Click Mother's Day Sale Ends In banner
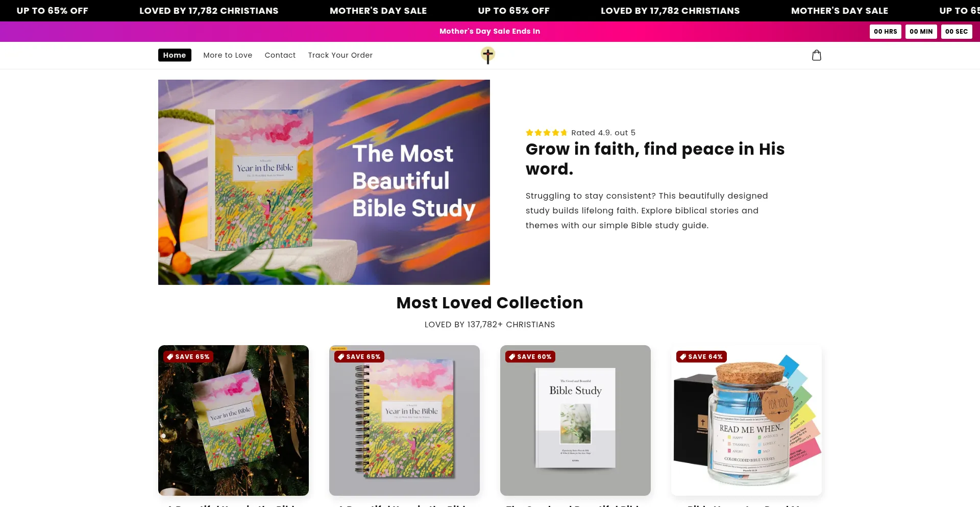The height and width of the screenshot is (507, 980). click(490, 31)
